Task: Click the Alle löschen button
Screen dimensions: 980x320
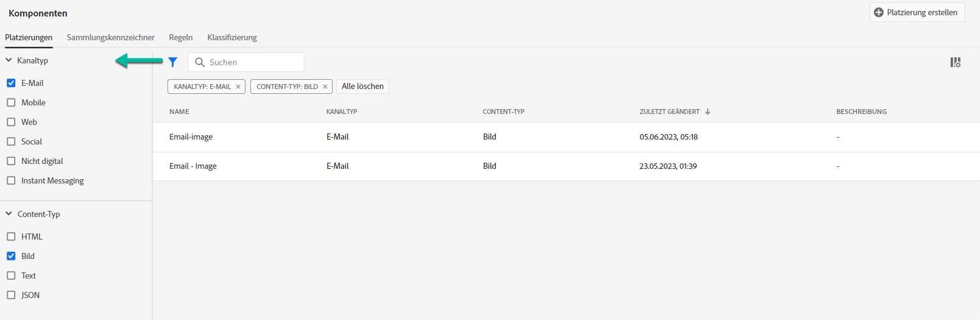Action: point(362,87)
